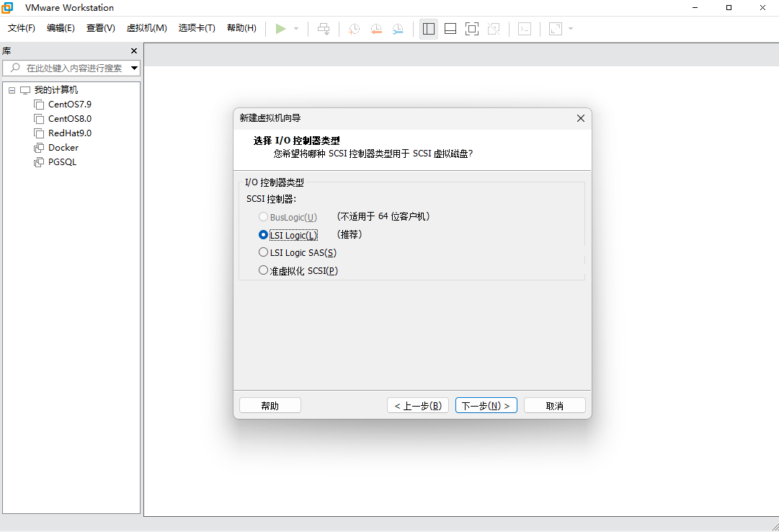Click the 取消 cancel button
The image size is (779, 532).
click(x=554, y=406)
